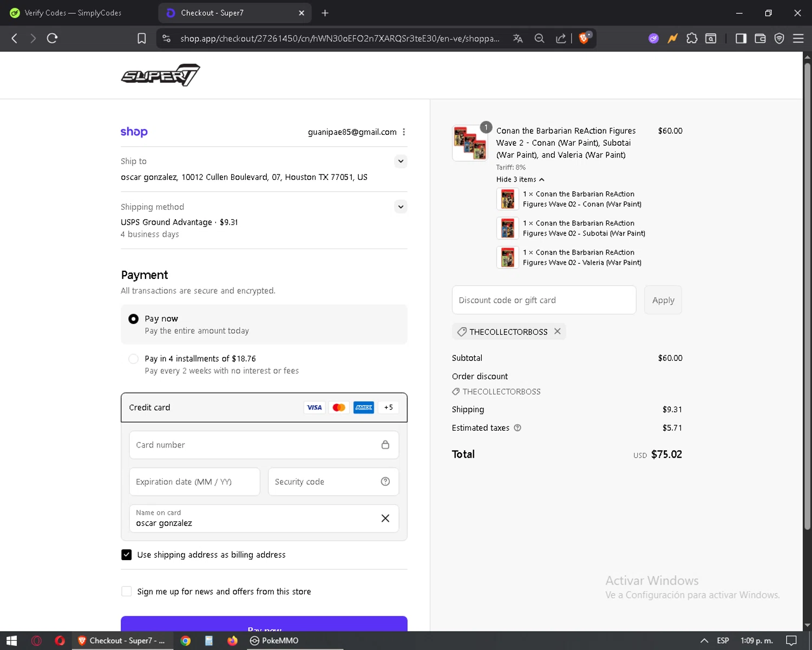This screenshot has width=812, height=650.
Task: Remove the THECOLLECTORBOSS discount code
Action: (x=558, y=331)
